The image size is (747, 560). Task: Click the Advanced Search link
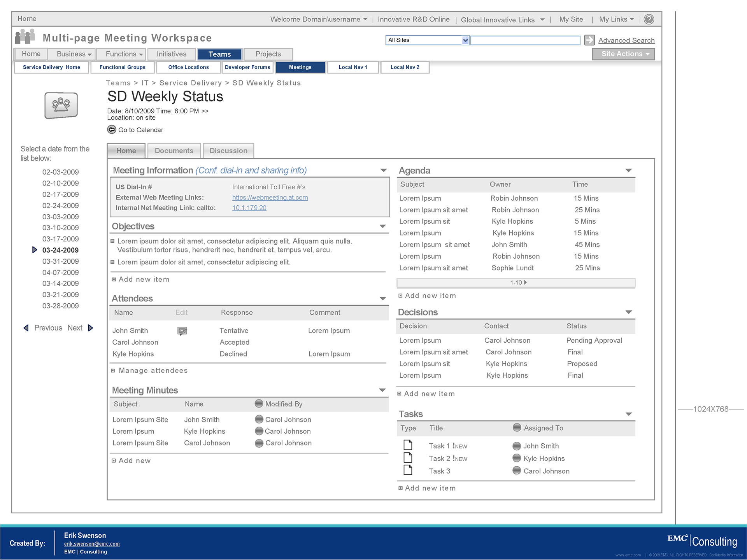(x=626, y=40)
